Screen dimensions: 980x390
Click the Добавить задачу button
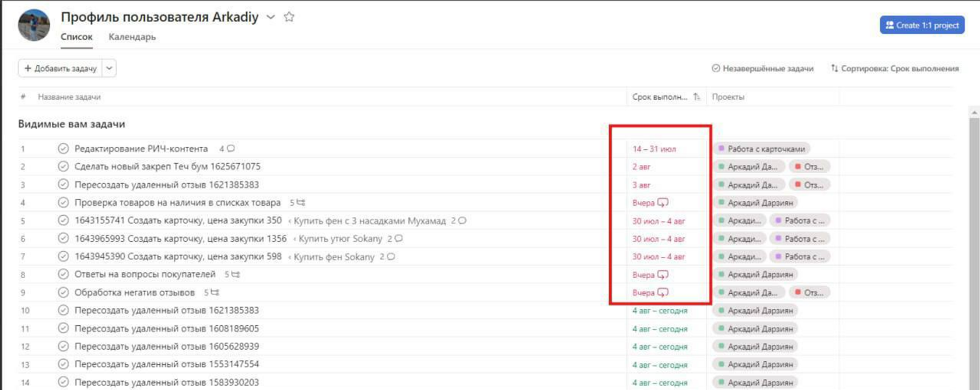[60, 68]
